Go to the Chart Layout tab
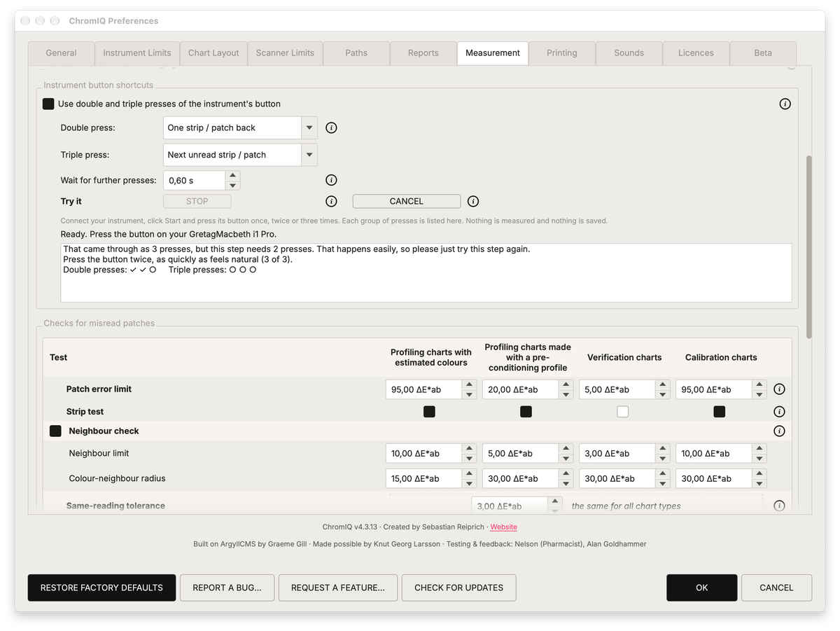Image resolution: width=840 pixels, height=631 pixels. [x=213, y=53]
